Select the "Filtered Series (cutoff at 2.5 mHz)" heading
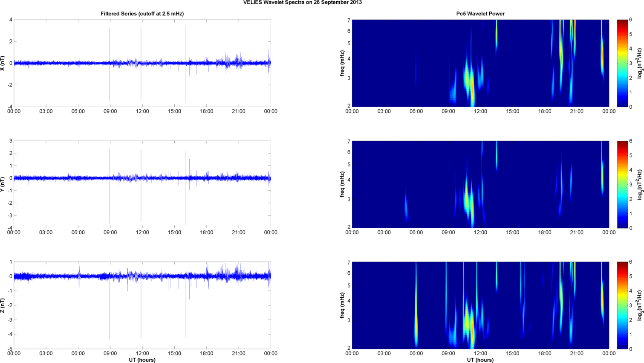 tap(142, 14)
